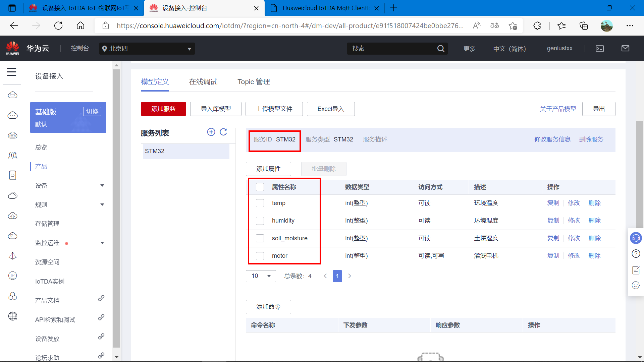Open the 总览 sidebar item
Screen dimensions: 644x362
pos(41,147)
